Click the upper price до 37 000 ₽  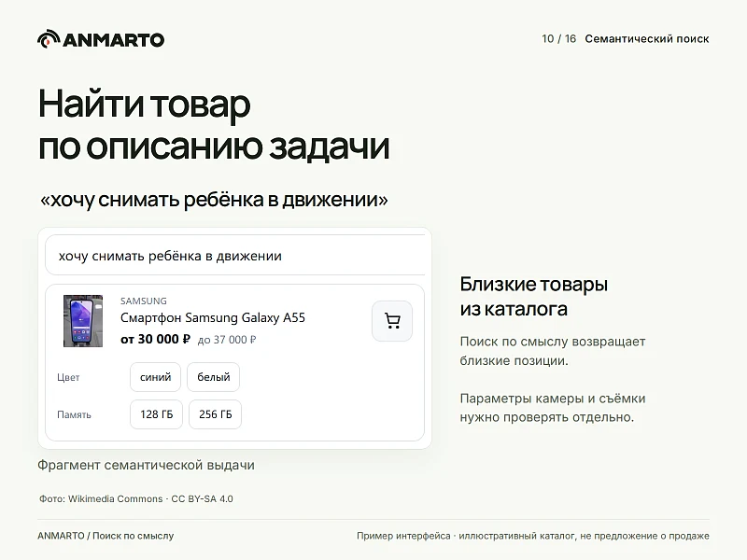[227, 340]
